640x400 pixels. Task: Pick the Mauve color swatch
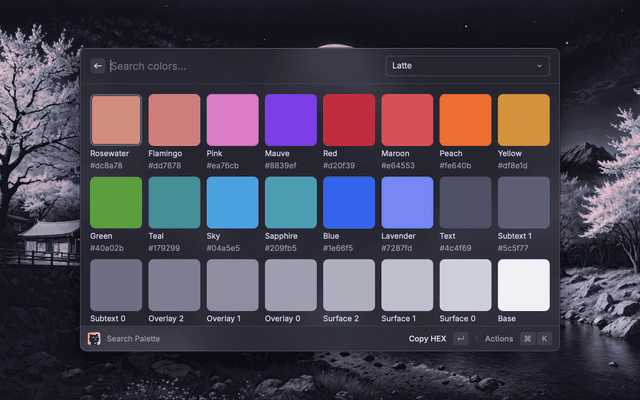click(x=291, y=120)
